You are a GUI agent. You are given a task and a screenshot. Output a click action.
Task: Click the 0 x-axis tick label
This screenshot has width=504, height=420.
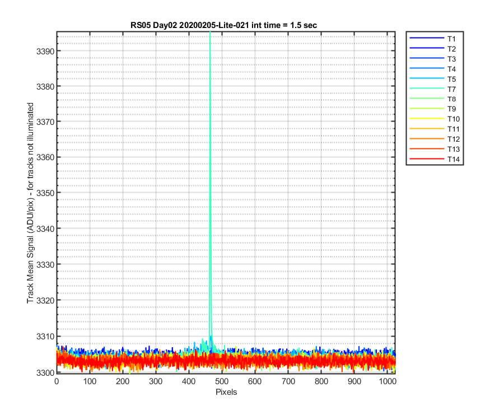pos(57,381)
